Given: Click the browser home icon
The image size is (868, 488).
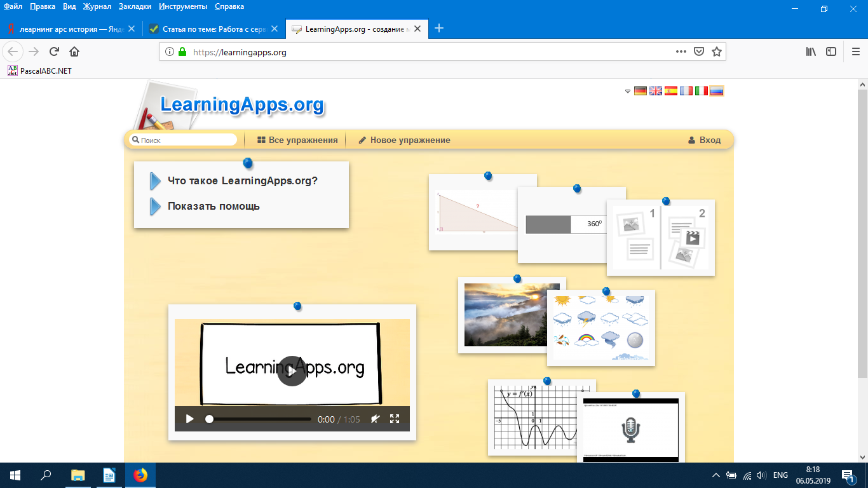Looking at the screenshot, I should [74, 52].
